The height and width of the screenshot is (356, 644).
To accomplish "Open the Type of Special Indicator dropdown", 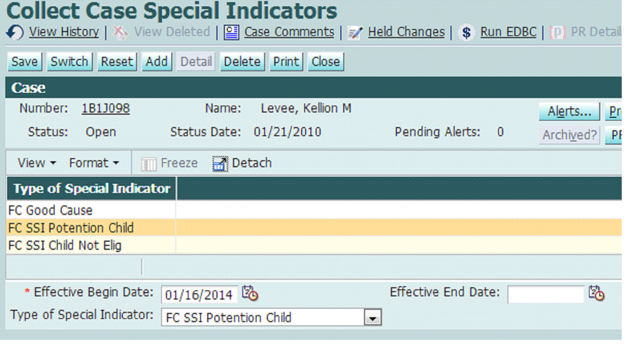I will tap(372, 318).
